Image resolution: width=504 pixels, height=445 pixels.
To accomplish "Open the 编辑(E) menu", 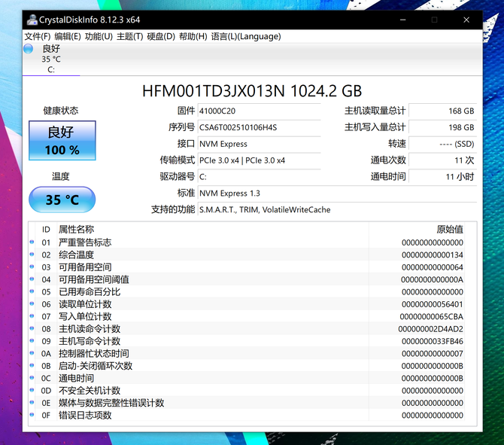I will (x=68, y=36).
